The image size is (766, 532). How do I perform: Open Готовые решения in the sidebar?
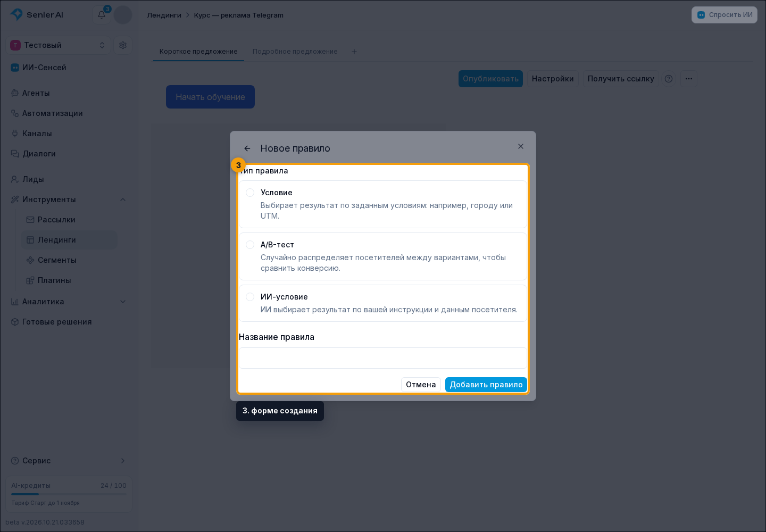[x=69, y=322]
